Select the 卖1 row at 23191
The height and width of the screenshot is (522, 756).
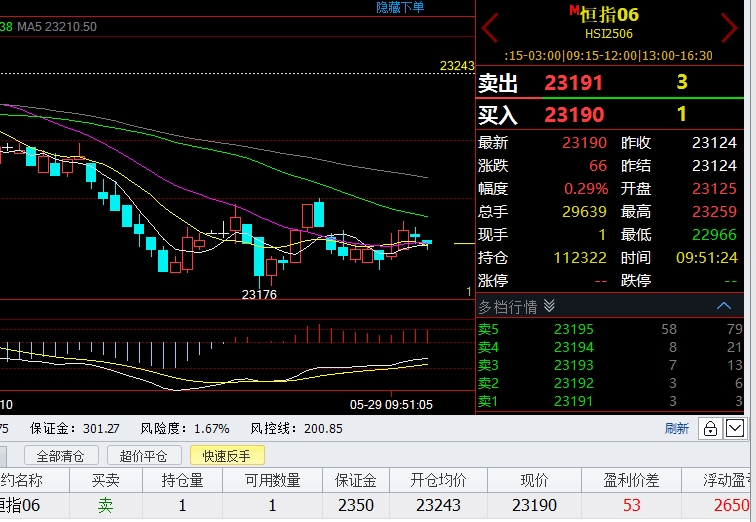[610, 401]
